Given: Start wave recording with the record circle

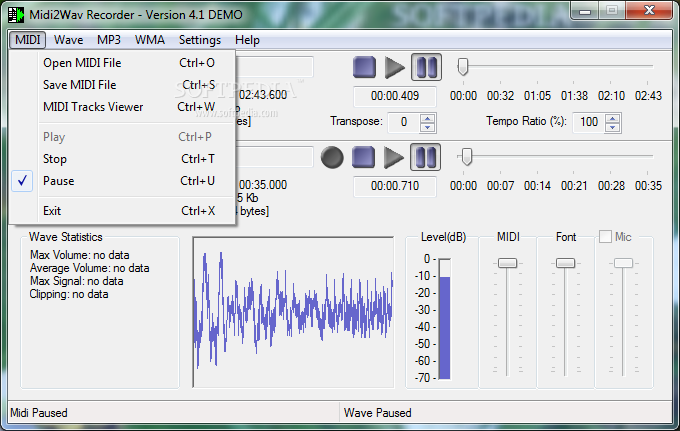Looking at the screenshot, I should coord(332,157).
